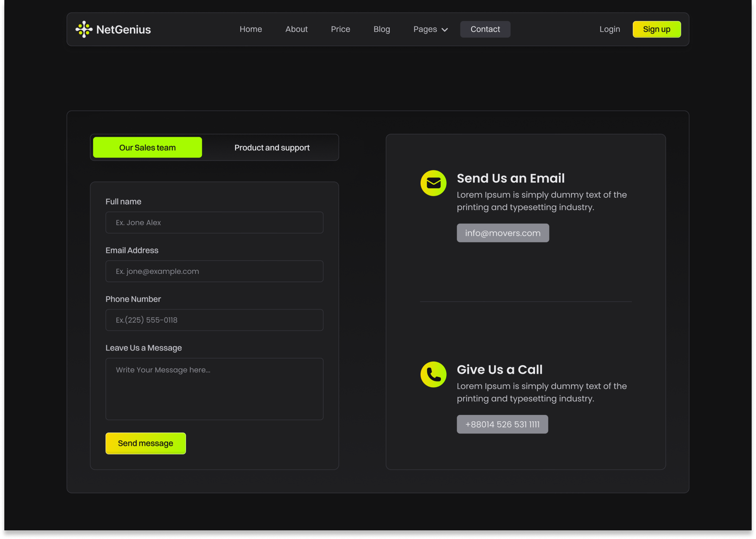The height and width of the screenshot is (539, 756).
Task: Expand the Pages dropdown chevron
Action: pyautogui.click(x=445, y=30)
